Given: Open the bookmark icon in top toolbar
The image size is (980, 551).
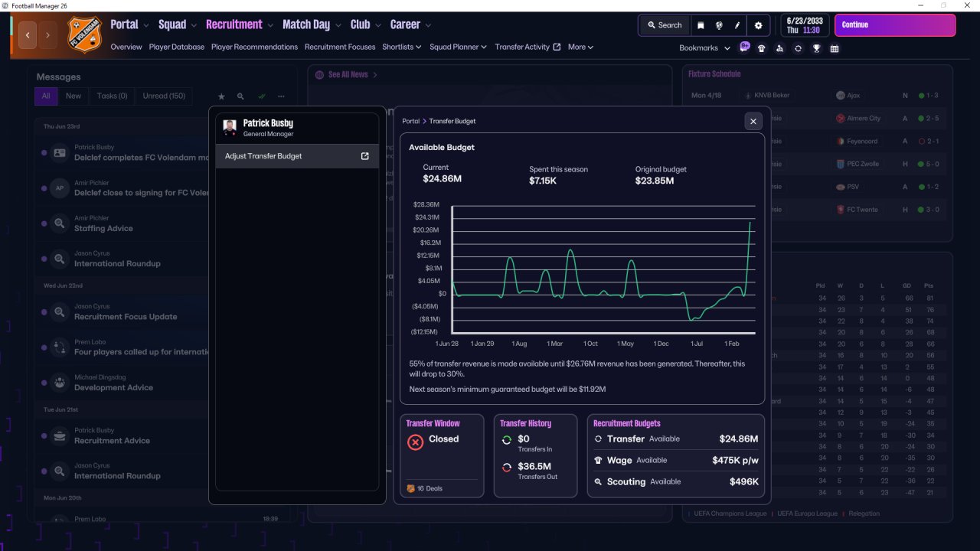Looking at the screenshot, I should click(701, 25).
